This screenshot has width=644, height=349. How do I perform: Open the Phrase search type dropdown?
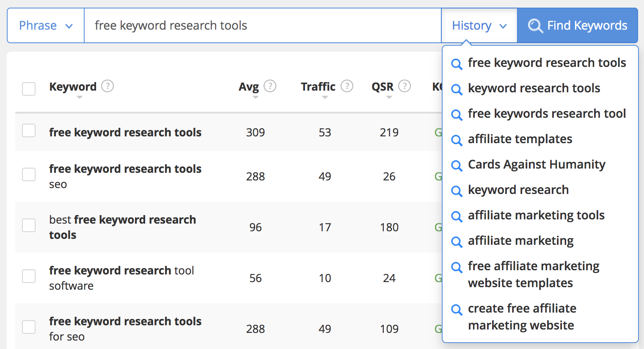click(46, 25)
